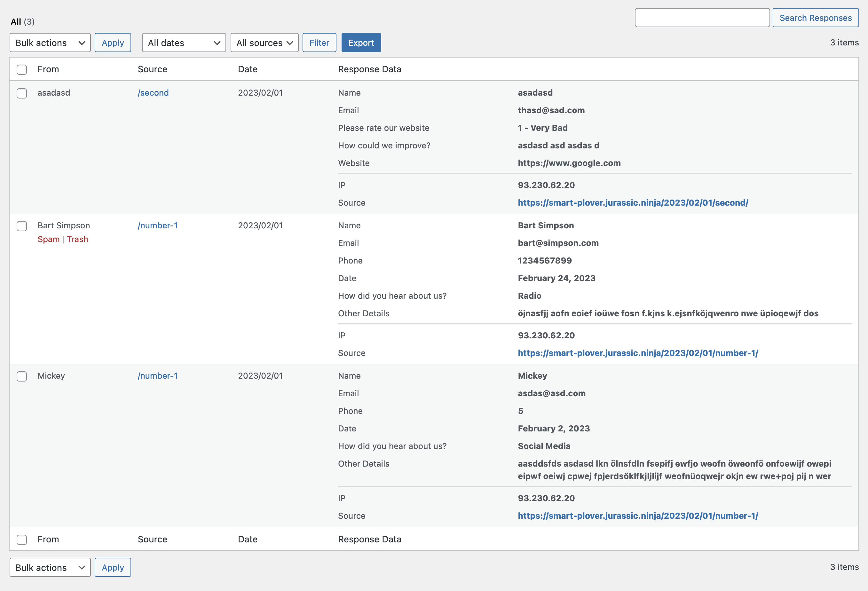Focus the search responses text field
This screenshot has width=868, height=591.
click(x=702, y=18)
